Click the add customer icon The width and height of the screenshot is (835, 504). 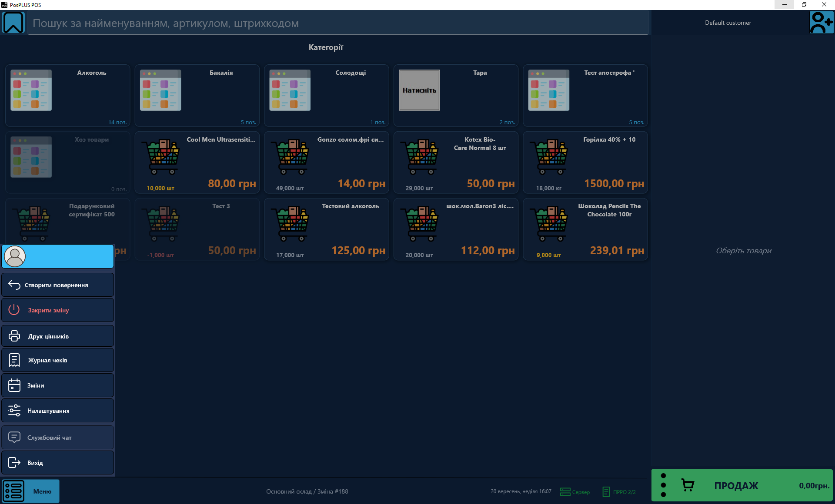[821, 23]
